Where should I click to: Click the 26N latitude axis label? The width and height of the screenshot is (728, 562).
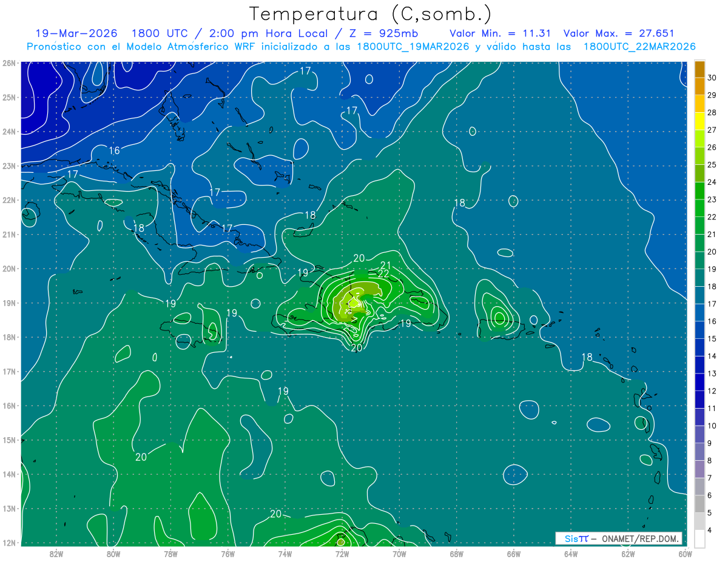(x=8, y=63)
